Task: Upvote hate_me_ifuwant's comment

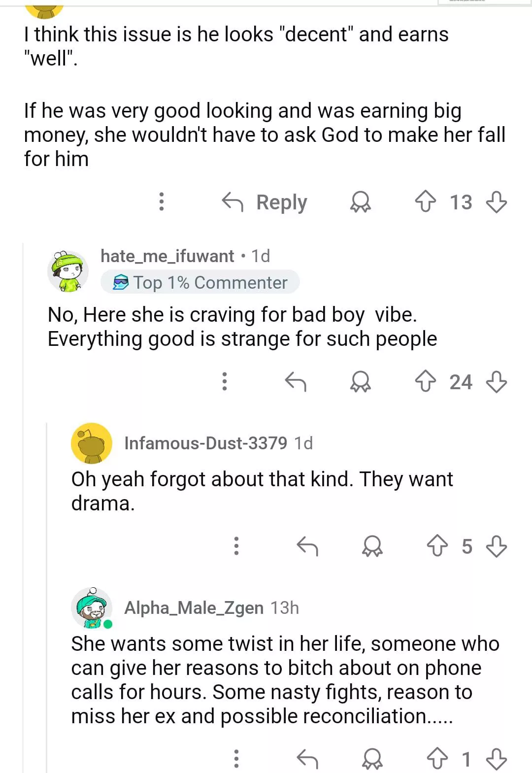Action: 425,382
